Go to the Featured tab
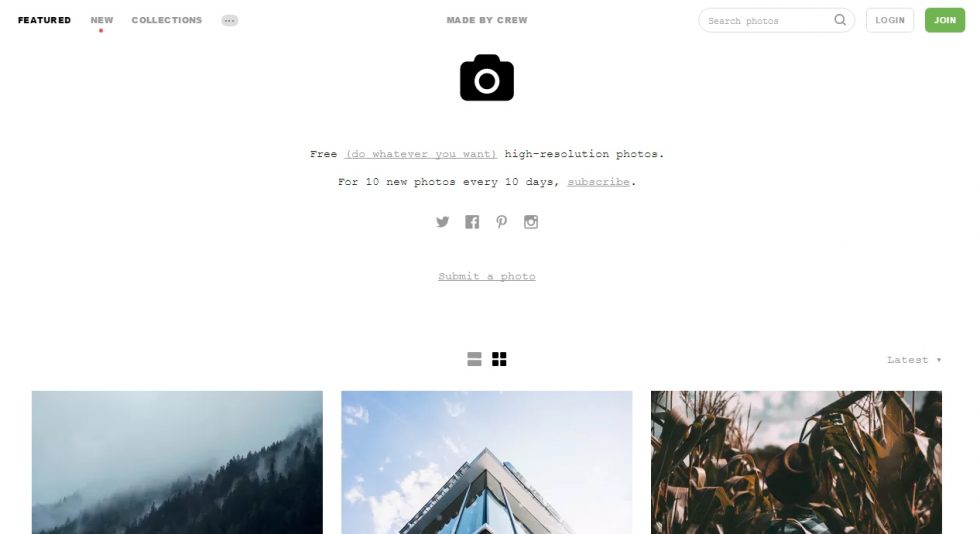The width and height of the screenshot is (980, 534). (44, 20)
